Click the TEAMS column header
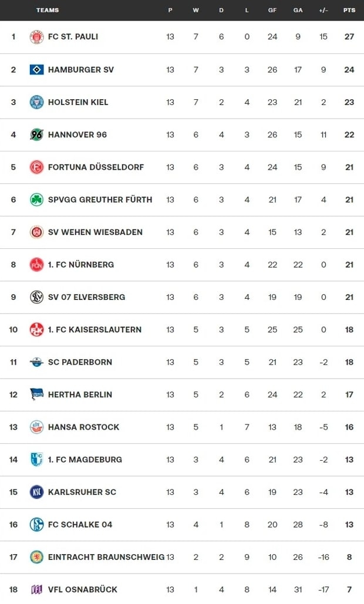This screenshot has height=604, width=364. 48,10
